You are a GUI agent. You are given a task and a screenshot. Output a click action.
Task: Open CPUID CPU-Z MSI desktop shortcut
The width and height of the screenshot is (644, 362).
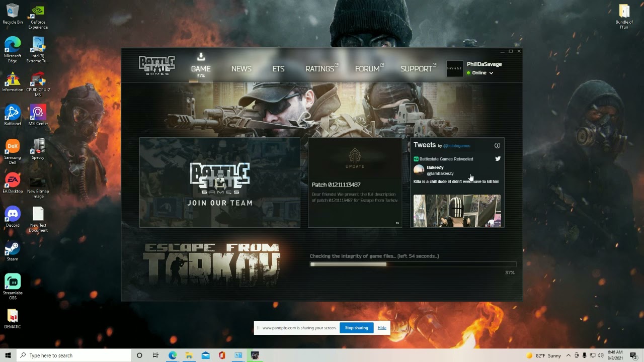(38, 84)
